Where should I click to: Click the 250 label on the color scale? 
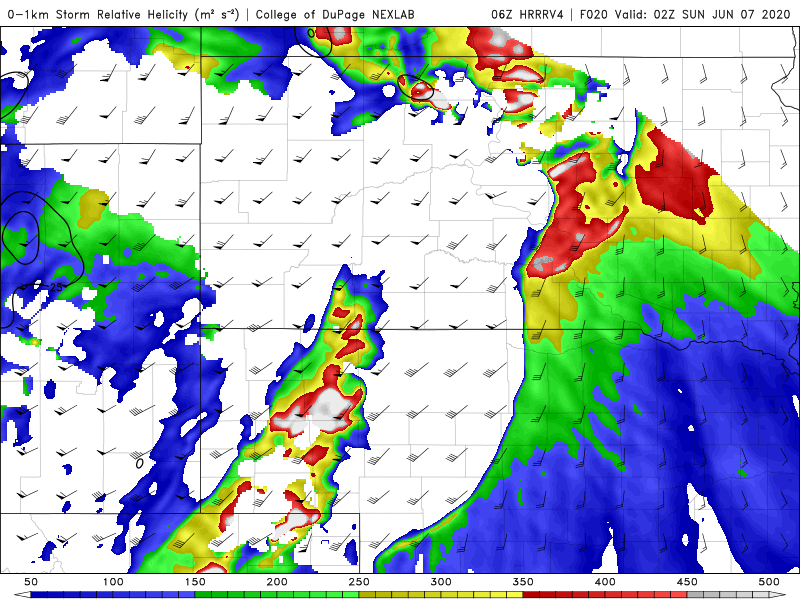pyautogui.click(x=359, y=582)
